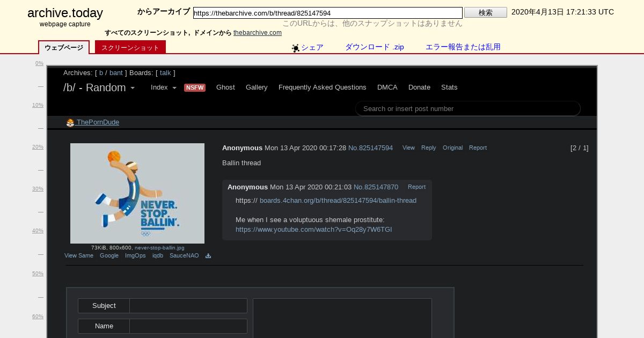Open the talk board link

click(x=165, y=73)
